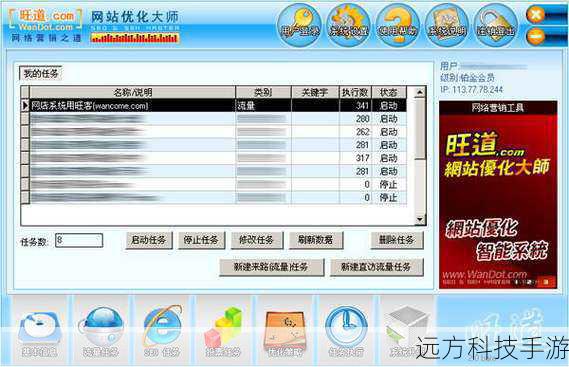Click the www.WanDot.com link in the banner
Image resolution: width=569 pixels, height=367 pixels.
tap(484, 274)
